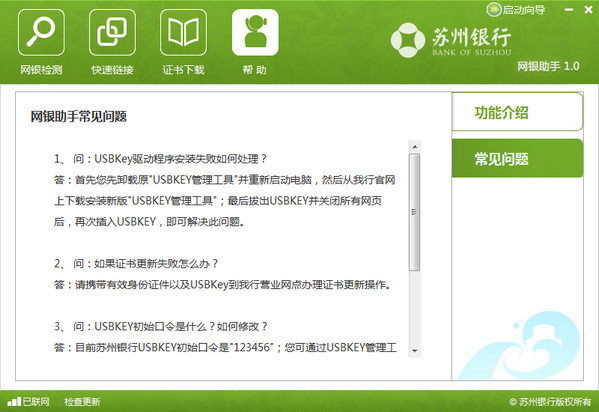599x412 pixels.
Task: Click the FAQ vertical scrollbar thumb
Action: pyautogui.click(x=414, y=212)
